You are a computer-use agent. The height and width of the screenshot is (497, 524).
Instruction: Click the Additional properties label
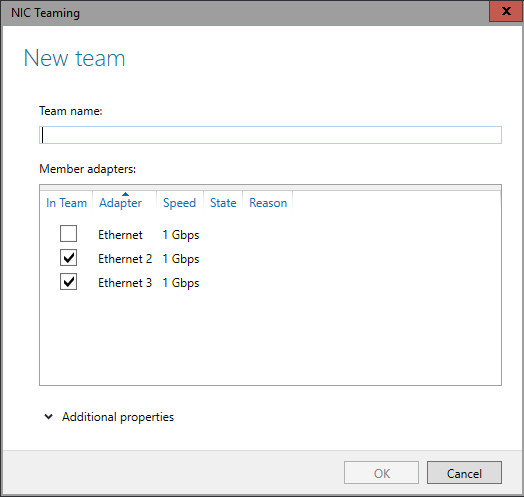pyautogui.click(x=118, y=417)
